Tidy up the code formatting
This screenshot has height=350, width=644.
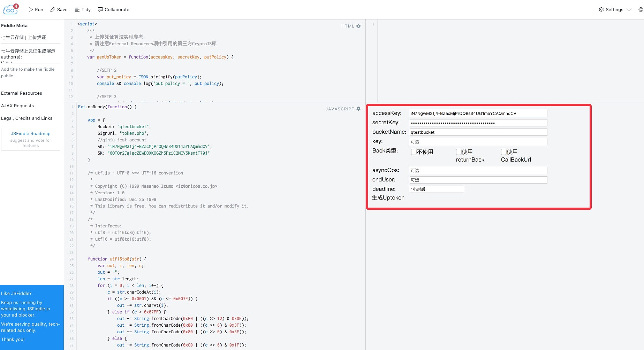pos(83,10)
